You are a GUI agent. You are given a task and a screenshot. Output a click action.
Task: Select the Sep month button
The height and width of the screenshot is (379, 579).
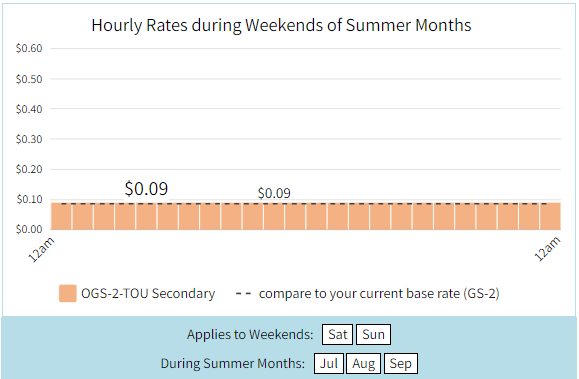click(x=401, y=363)
